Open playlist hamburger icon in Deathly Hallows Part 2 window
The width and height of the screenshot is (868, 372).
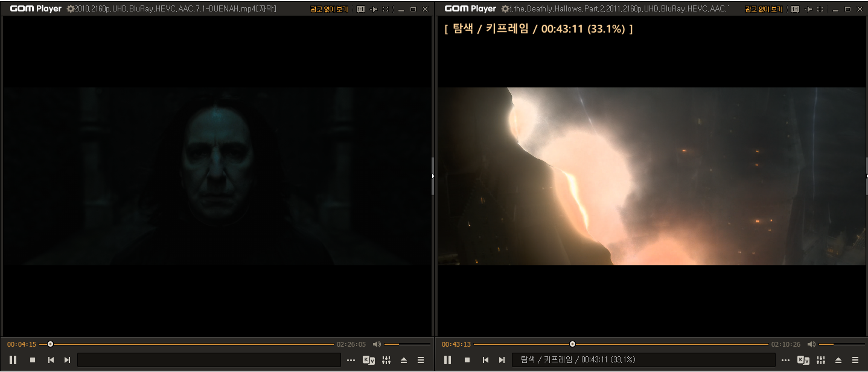855,360
